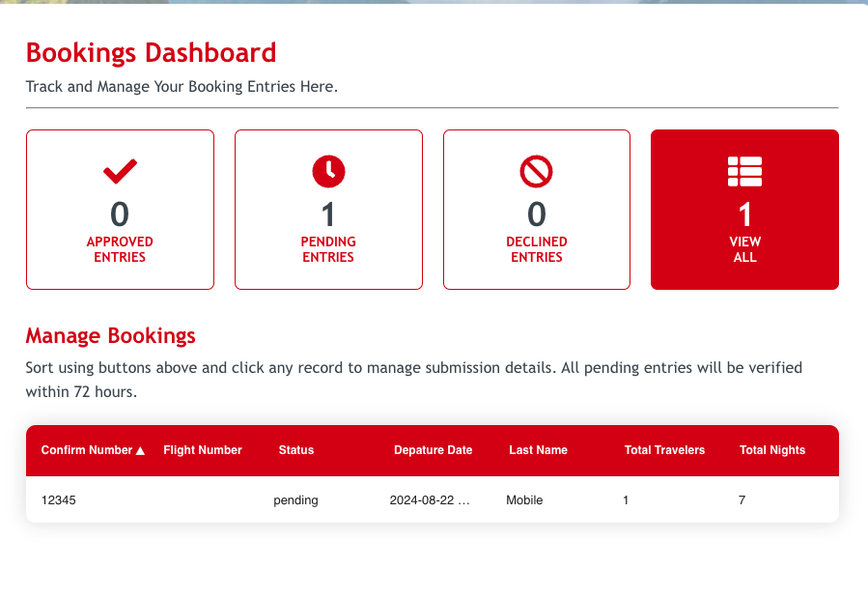Click the total nights value 7
This screenshot has width=868, height=598.
point(742,500)
